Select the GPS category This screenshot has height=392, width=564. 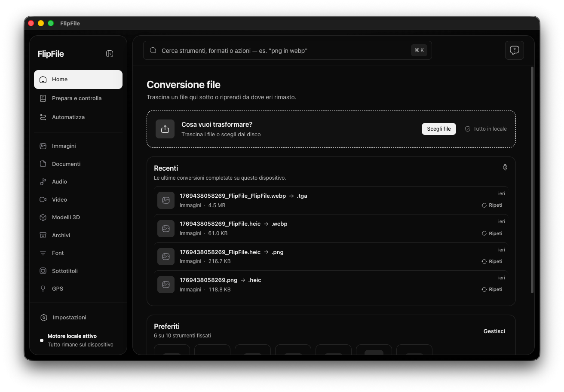78,289
